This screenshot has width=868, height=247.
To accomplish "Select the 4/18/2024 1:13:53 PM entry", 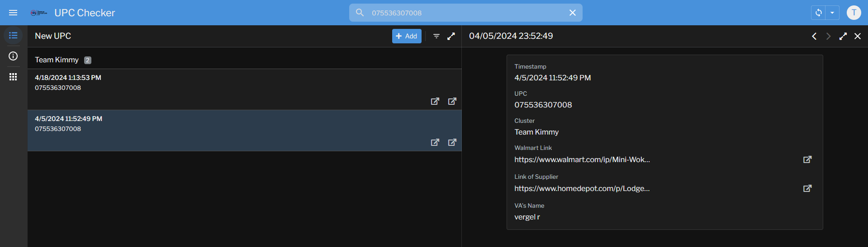I will click(244, 89).
